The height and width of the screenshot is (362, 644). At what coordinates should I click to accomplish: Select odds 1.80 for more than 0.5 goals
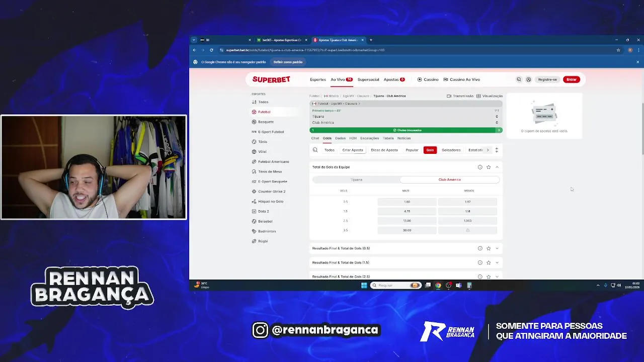tap(407, 202)
